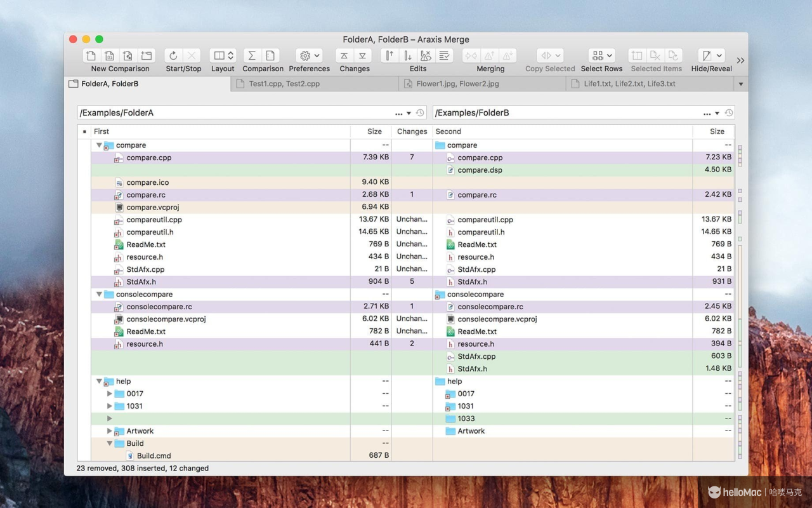The image size is (812, 508).
Task: Open the Copy Selected dropdown
Action: pyautogui.click(x=550, y=56)
